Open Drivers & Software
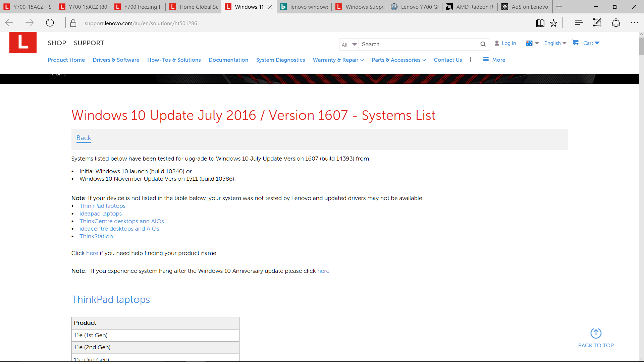The image size is (644, 362). [x=116, y=60]
